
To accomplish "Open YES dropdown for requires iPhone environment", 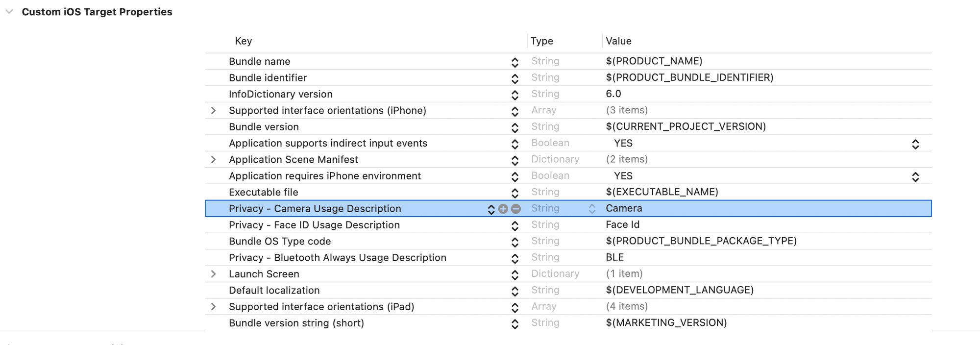I will (915, 176).
